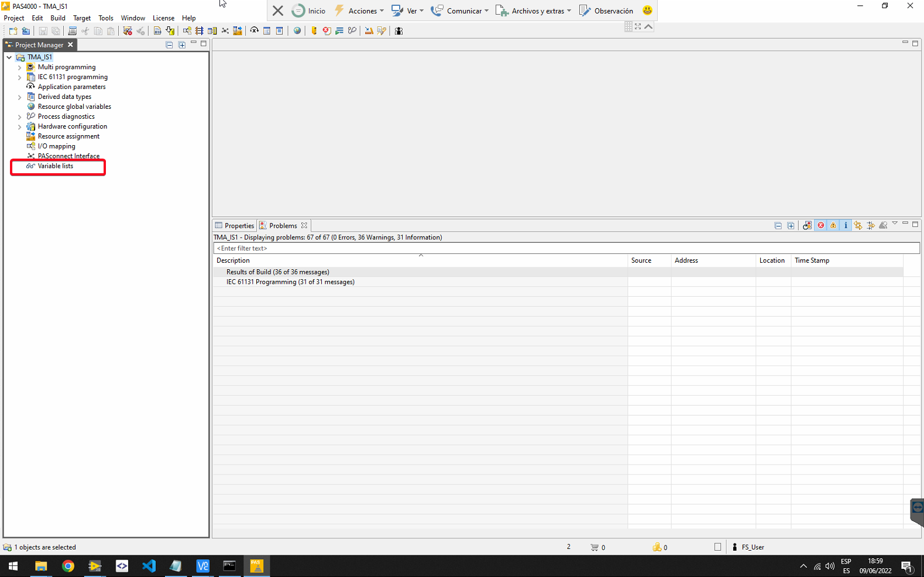Click the user silhouette toolbar icon
The height and width of the screenshot is (577, 924).
[x=399, y=31]
